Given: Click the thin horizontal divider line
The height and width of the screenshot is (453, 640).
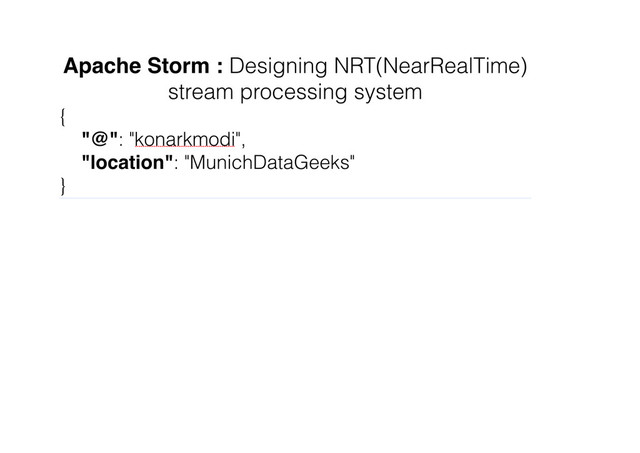Looking at the screenshot, I should pyautogui.click(x=295, y=198).
